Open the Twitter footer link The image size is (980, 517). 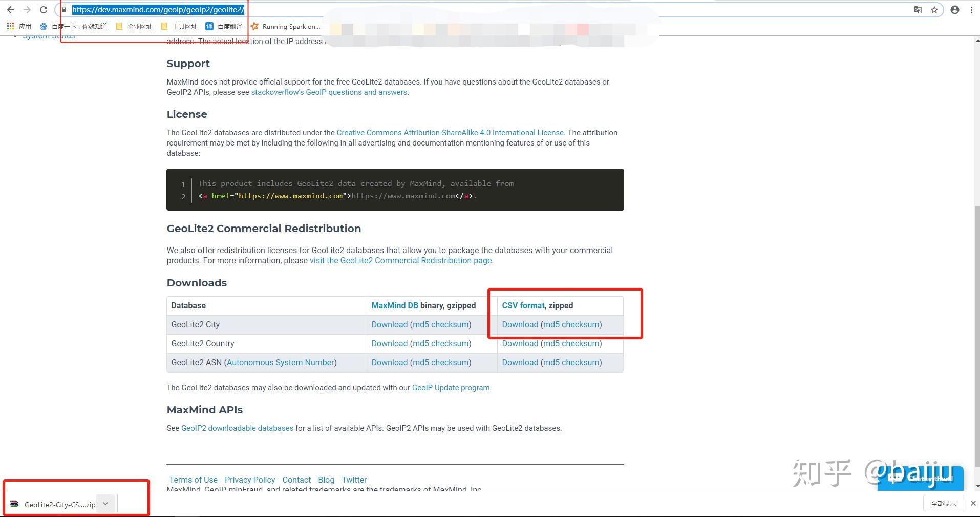(354, 480)
